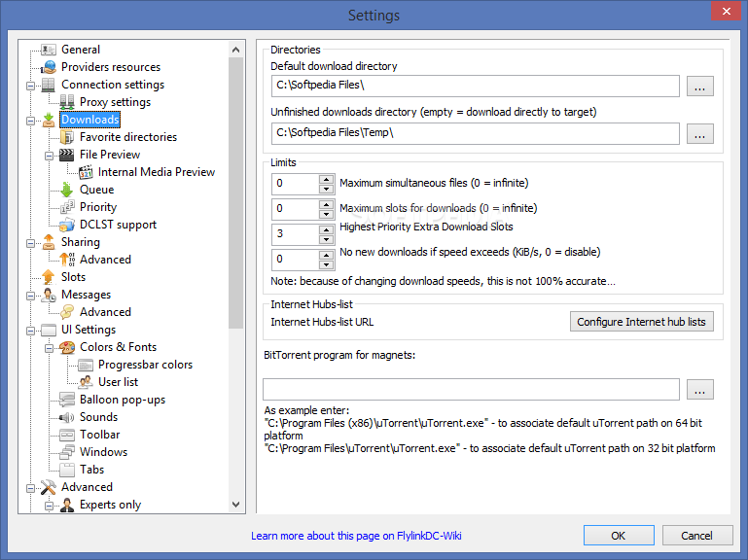Click the Favorite directories folder icon
The height and width of the screenshot is (560, 748).
[67, 137]
